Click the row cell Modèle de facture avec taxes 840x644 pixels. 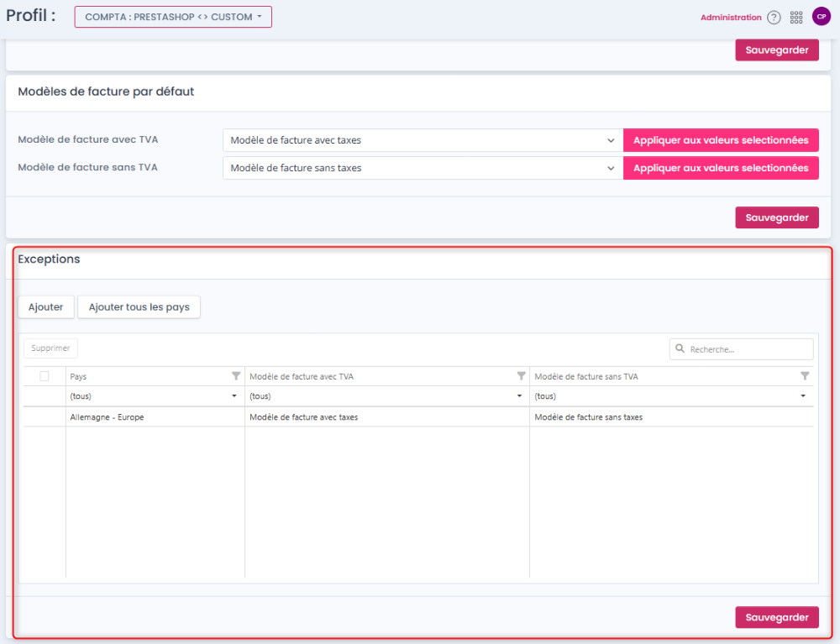386,417
